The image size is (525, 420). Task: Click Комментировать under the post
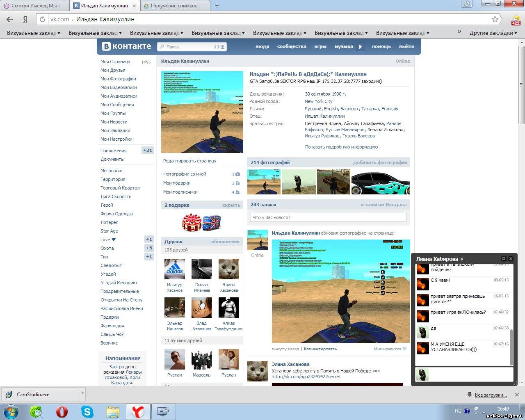[x=320, y=349]
